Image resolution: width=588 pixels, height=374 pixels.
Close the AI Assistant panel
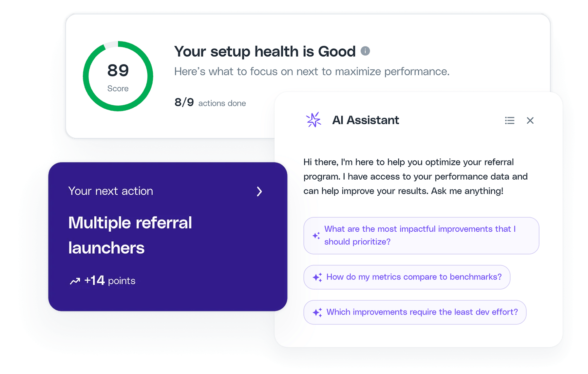coord(530,120)
